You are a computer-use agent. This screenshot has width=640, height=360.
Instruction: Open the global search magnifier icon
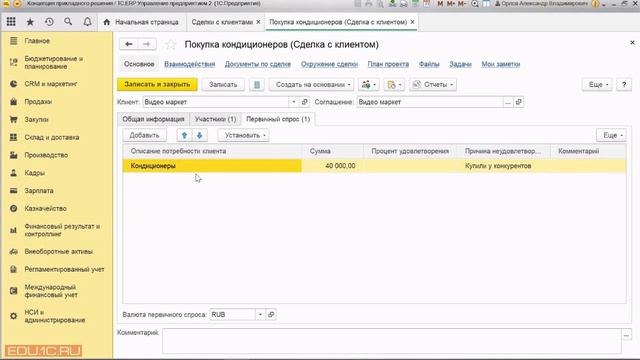[x=68, y=22]
